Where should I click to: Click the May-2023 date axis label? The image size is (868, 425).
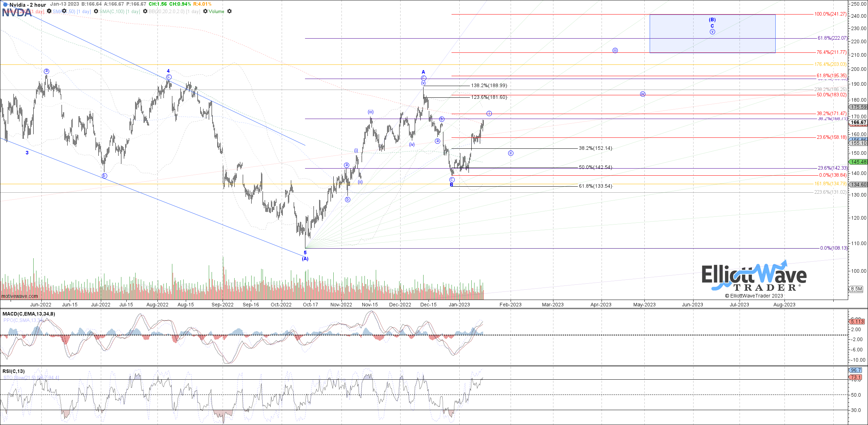644,305
